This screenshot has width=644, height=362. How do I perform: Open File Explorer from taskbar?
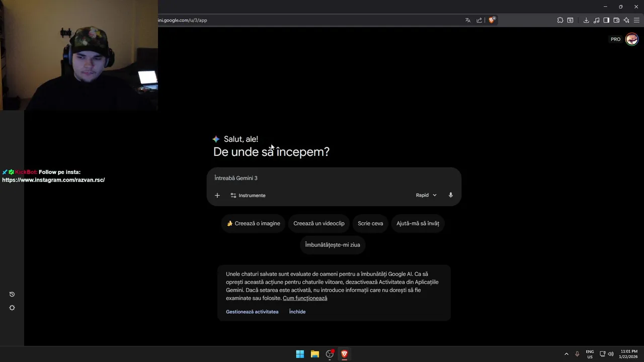pyautogui.click(x=315, y=354)
